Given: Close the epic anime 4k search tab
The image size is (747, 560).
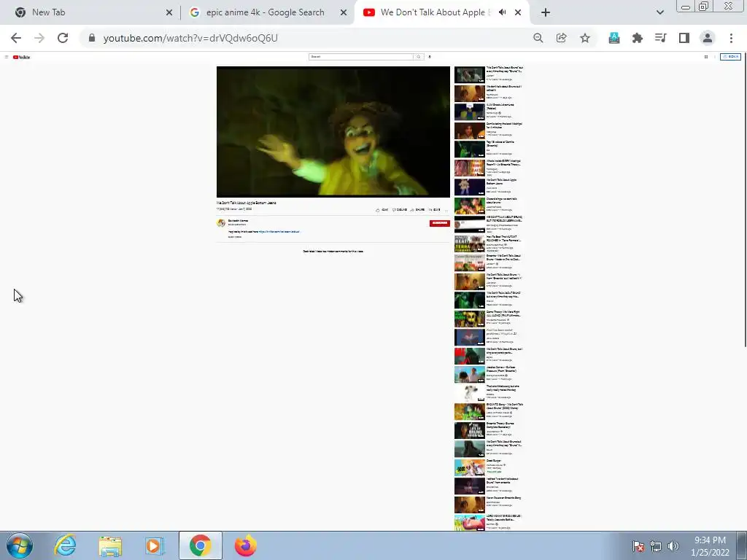Looking at the screenshot, I should tap(344, 12).
